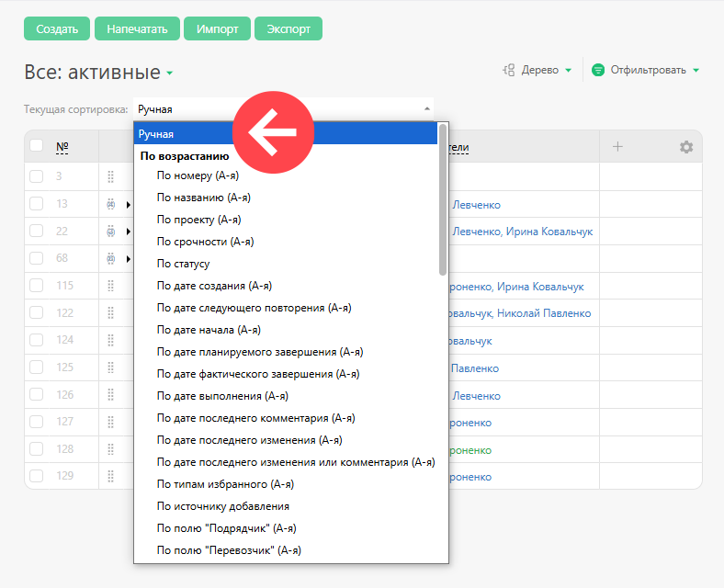Click the Создать button
The height and width of the screenshot is (588, 724).
(57, 28)
